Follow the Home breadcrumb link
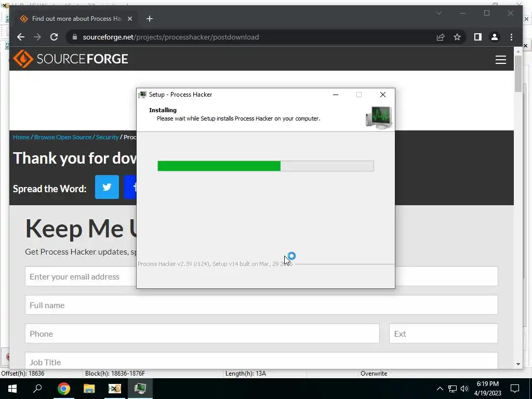 coord(21,137)
